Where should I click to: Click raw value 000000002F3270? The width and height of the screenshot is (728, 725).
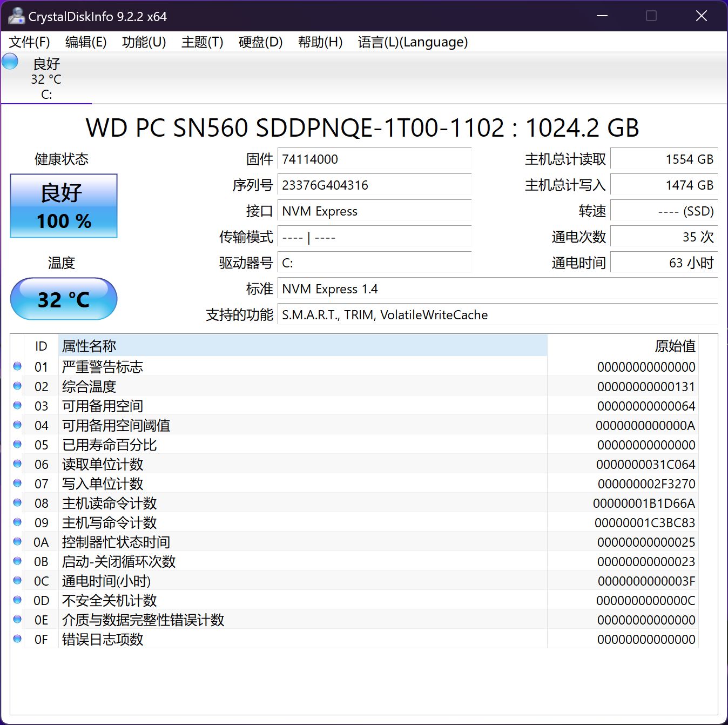646,484
